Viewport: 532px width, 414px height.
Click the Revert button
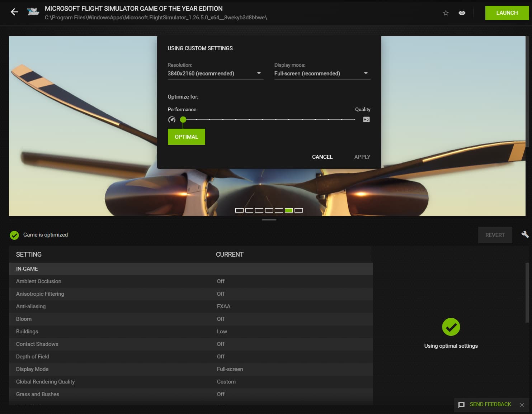pyautogui.click(x=495, y=235)
